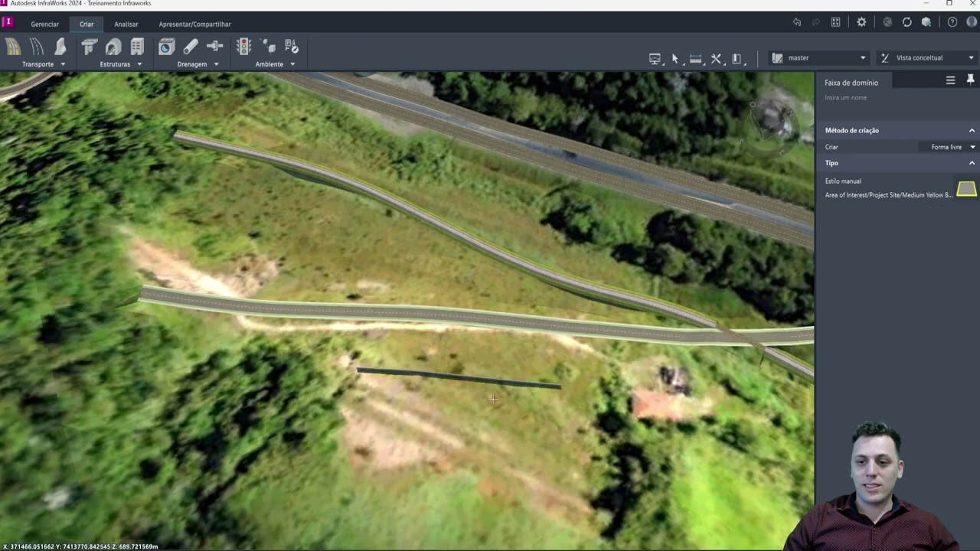The image size is (980, 551).
Task: Select the parking and signs tool in Ambiente
Action: click(x=292, y=47)
